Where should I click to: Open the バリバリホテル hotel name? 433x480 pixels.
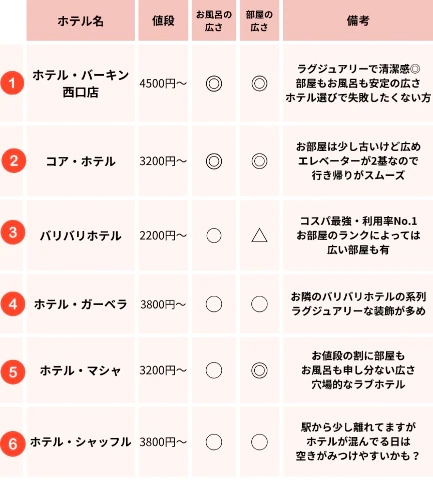point(81,236)
